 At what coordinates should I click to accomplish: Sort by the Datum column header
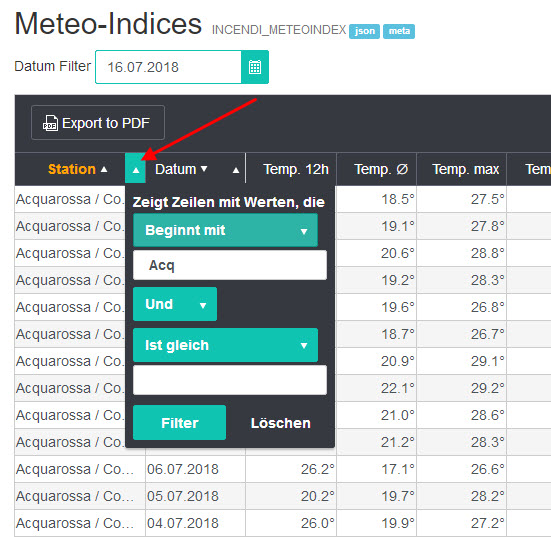[x=175, y=169]
